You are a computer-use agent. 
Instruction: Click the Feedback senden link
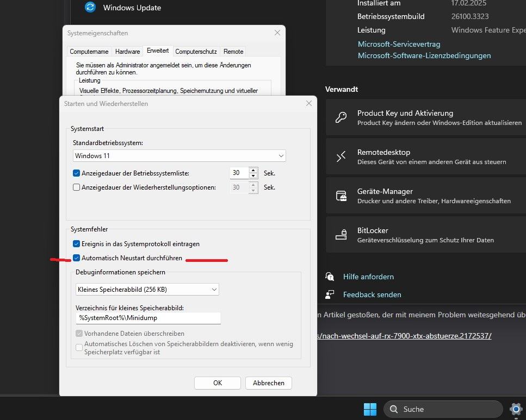pyautogui.click(x=372, y=294)
